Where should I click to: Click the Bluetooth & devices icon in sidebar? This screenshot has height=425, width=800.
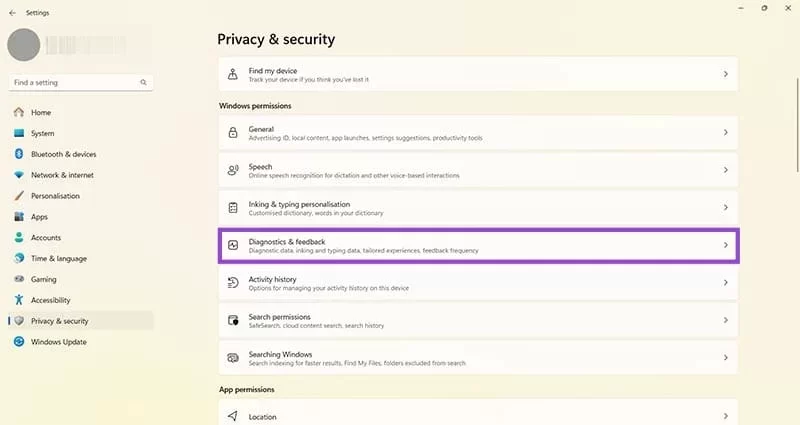19,154
